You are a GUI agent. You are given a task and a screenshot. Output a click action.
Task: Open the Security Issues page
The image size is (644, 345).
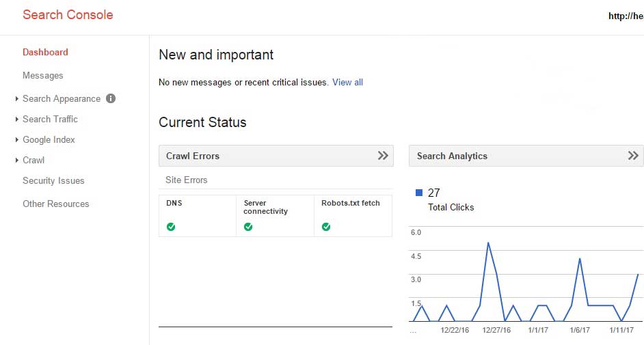point(53,180)
